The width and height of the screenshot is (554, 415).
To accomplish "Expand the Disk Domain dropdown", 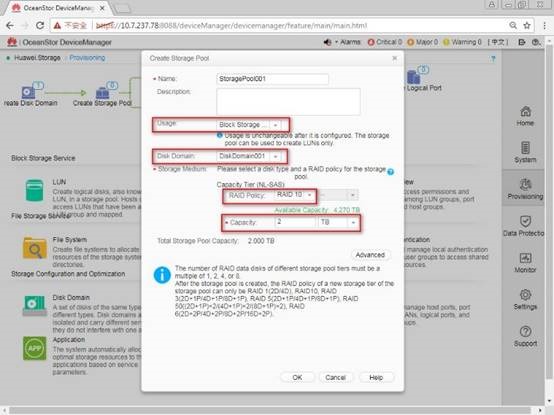I will pyautogui.click(x=249, y=156).
